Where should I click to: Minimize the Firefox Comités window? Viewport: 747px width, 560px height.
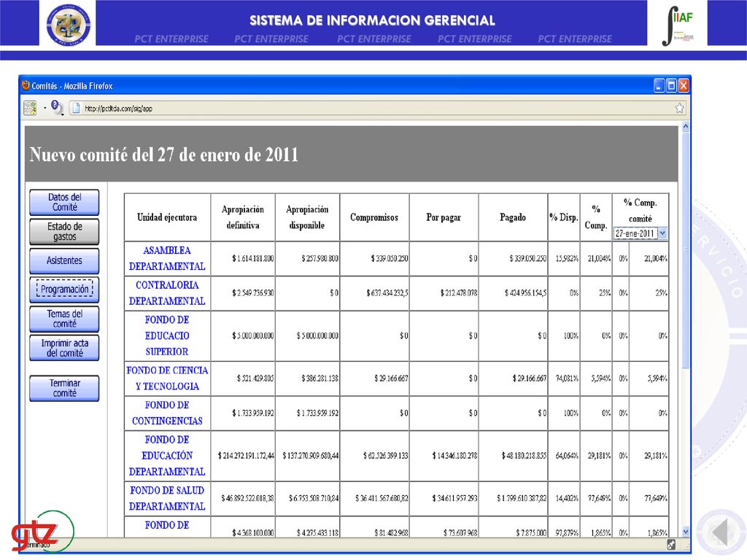[659, 86]
